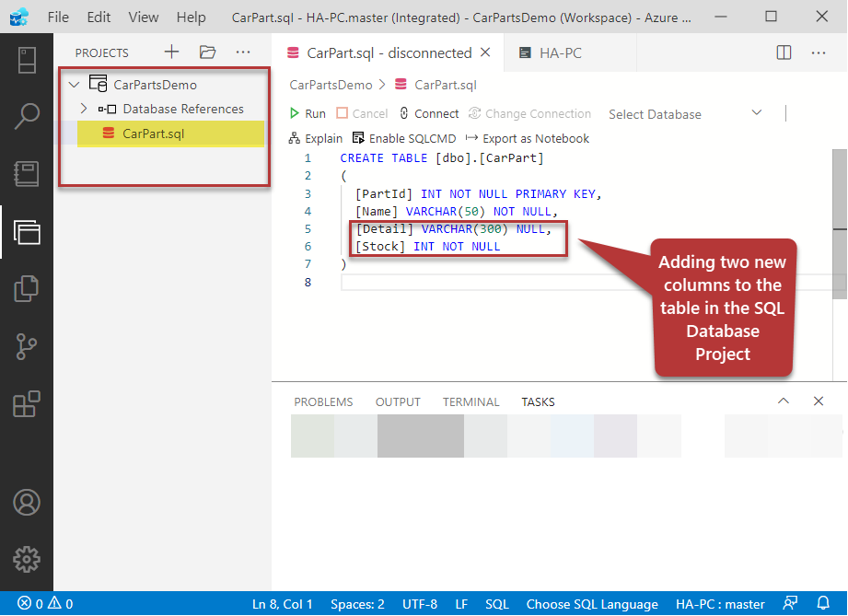Open Search from the activity bar
The width and height of the screenshot is (848, 616).
27,116
